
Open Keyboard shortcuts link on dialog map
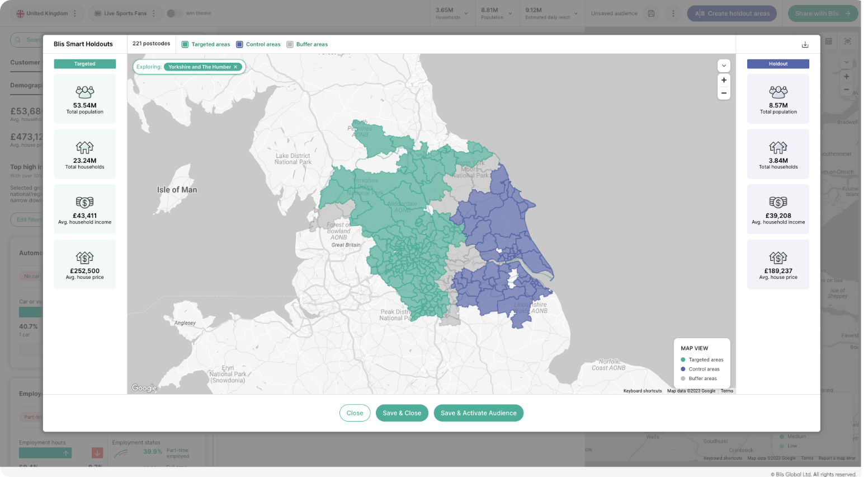(643, 391)
